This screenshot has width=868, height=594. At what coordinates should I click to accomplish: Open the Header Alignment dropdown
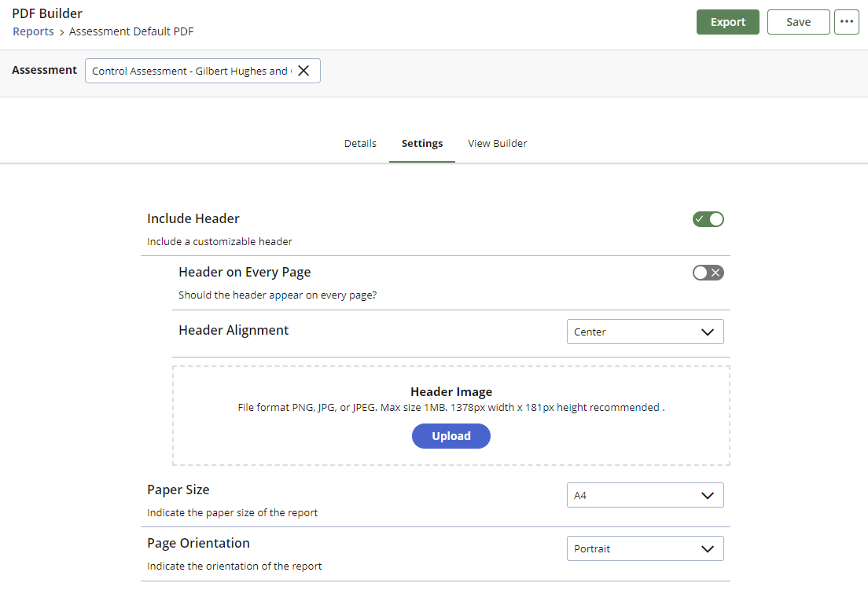pyautogui.click(x=645, y=332)
